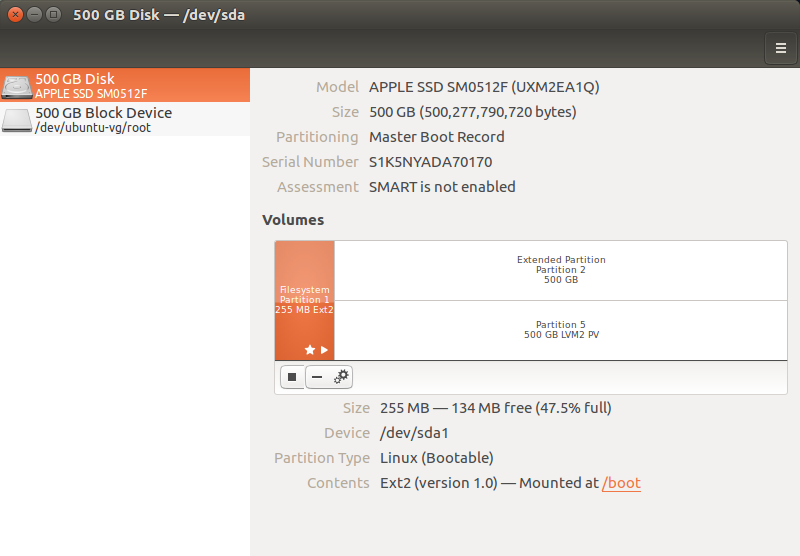
Task: Open the partition options gear menu
Action: pos(341,377)
